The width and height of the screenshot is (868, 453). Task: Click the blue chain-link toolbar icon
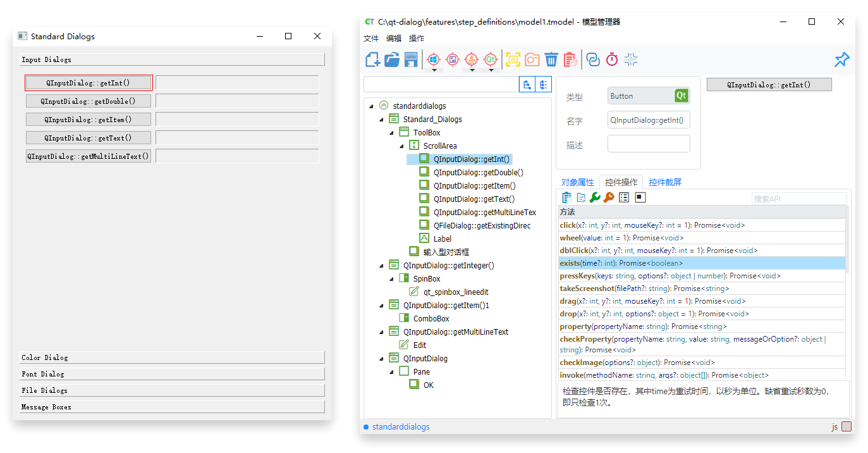593,59
